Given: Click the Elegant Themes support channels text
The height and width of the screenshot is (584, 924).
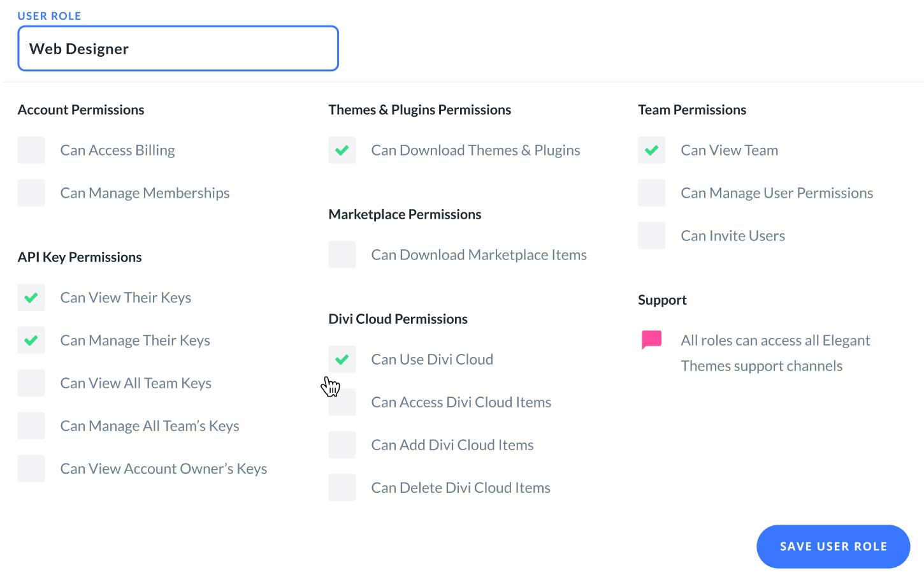Looking at the screenshot, I should tap(774, 353).
